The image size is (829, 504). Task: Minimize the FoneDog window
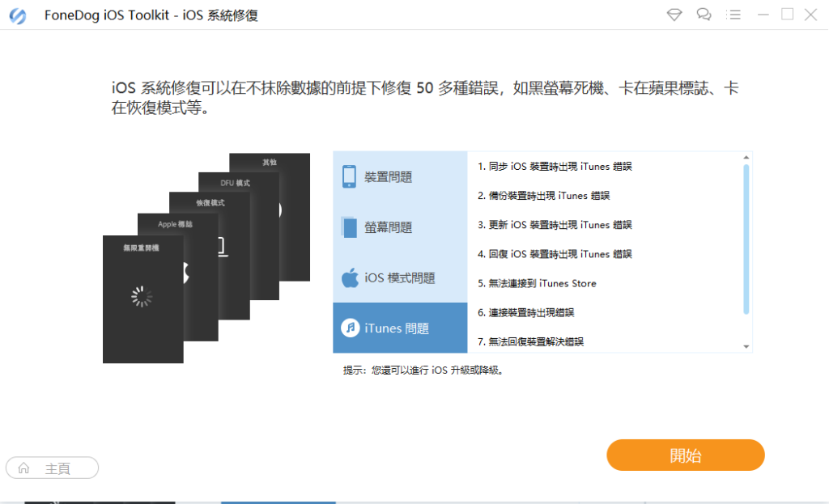pos(763,15)
